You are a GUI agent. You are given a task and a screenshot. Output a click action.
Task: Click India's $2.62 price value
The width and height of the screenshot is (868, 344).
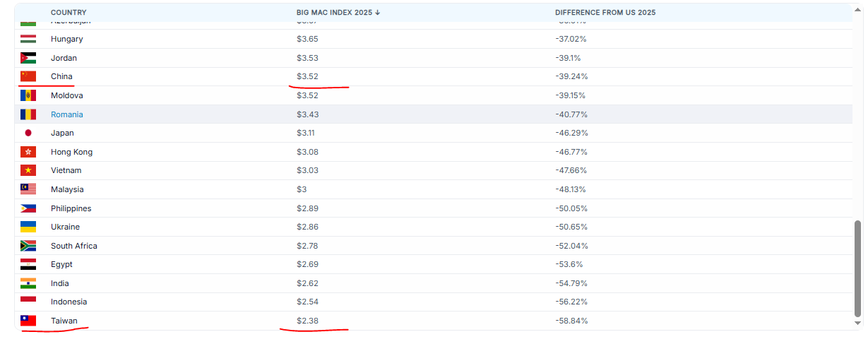307,283
